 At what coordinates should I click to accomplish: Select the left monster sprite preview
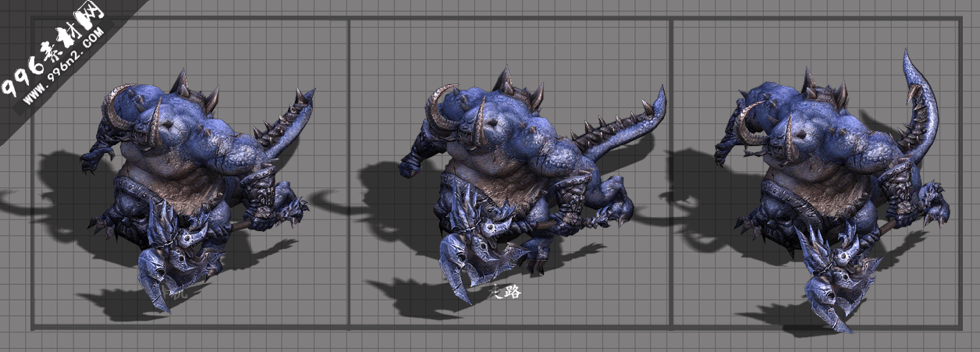[x=199, y=189]
